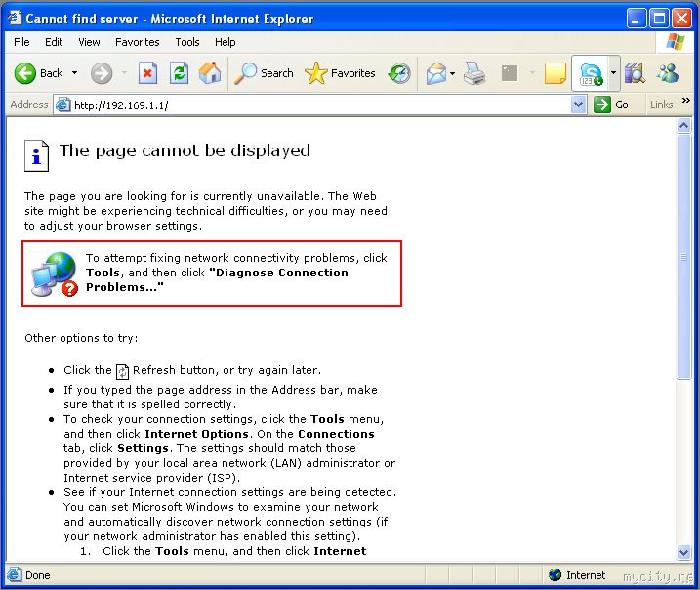The width and height of the screenshot is (700, 590).
Task: Open the Forward history dropdown arrow
Action: click(x=125, y=73)
